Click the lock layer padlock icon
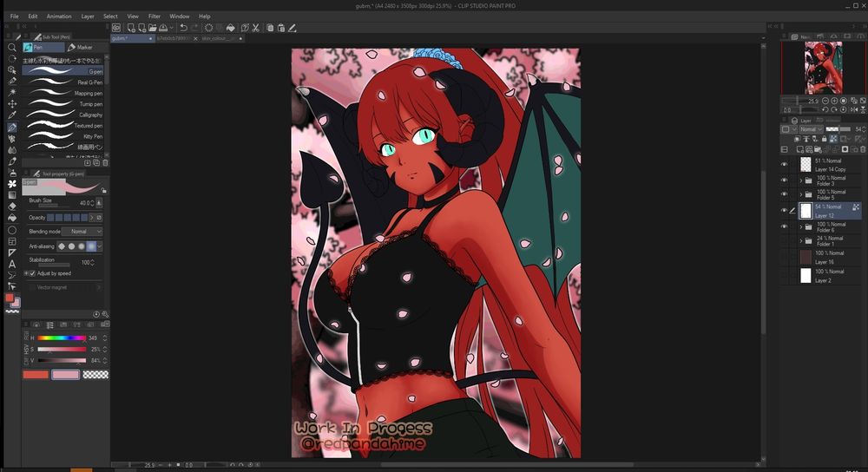The image size is (868, 472). 825,139
